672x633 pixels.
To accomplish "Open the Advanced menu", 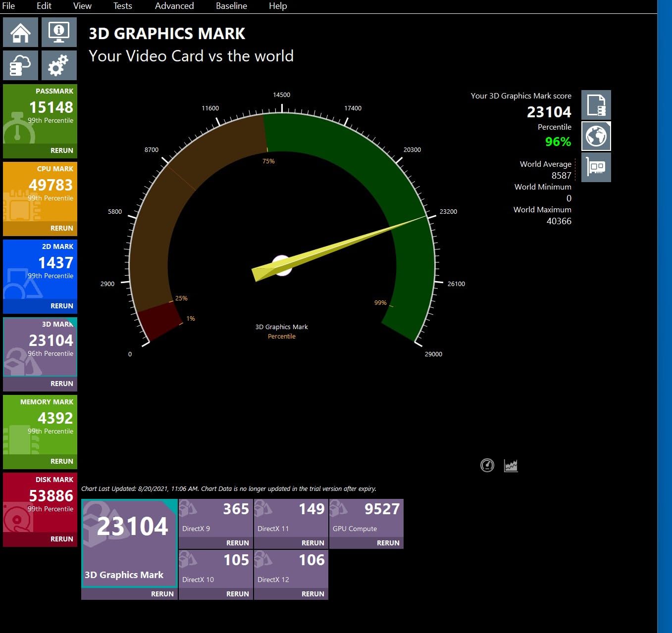I will pos(174,6).
